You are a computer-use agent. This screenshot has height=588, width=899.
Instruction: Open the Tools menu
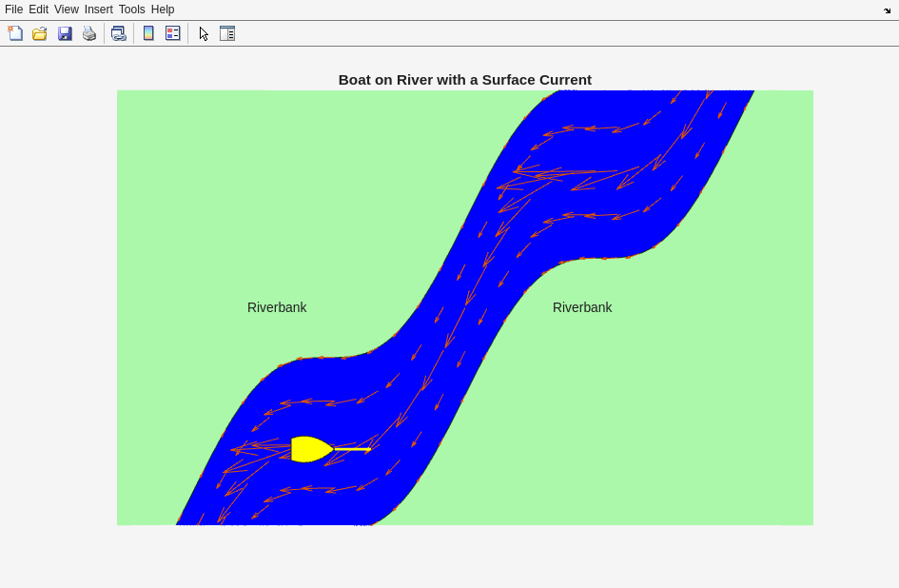[132, 10]
